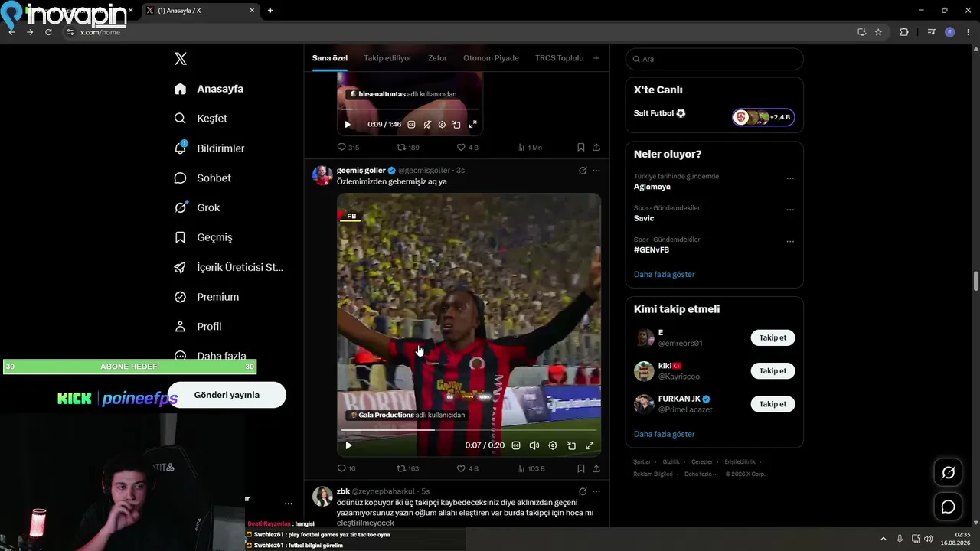This screenshot has height=551, width=980.
Task: Play the birsenaltuntas video
Action: pyautogui.click(x=348, y=124)
